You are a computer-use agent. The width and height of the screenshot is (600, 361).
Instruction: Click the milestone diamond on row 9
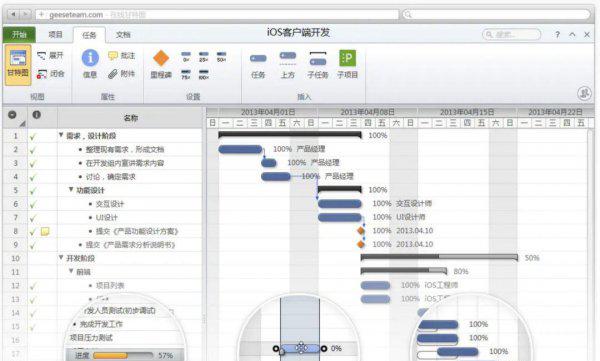(360, 244)
